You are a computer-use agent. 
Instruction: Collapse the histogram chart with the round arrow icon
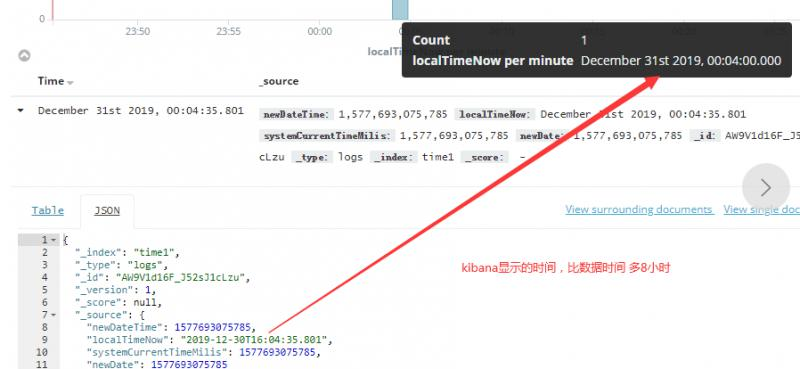(x=24, y=56)
